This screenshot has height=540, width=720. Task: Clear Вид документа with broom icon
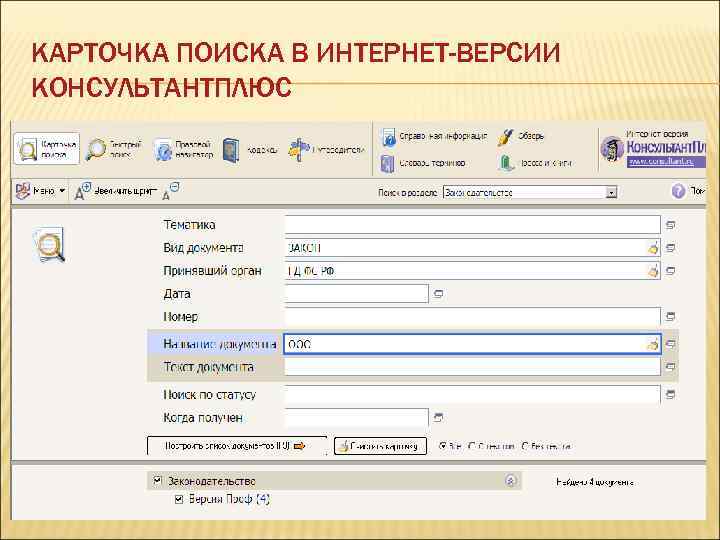(x=652, y=248)
